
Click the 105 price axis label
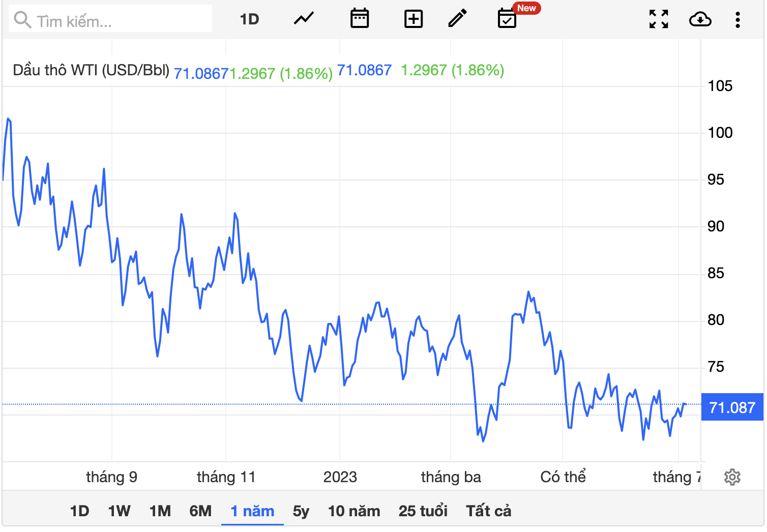tap(720, 86)
